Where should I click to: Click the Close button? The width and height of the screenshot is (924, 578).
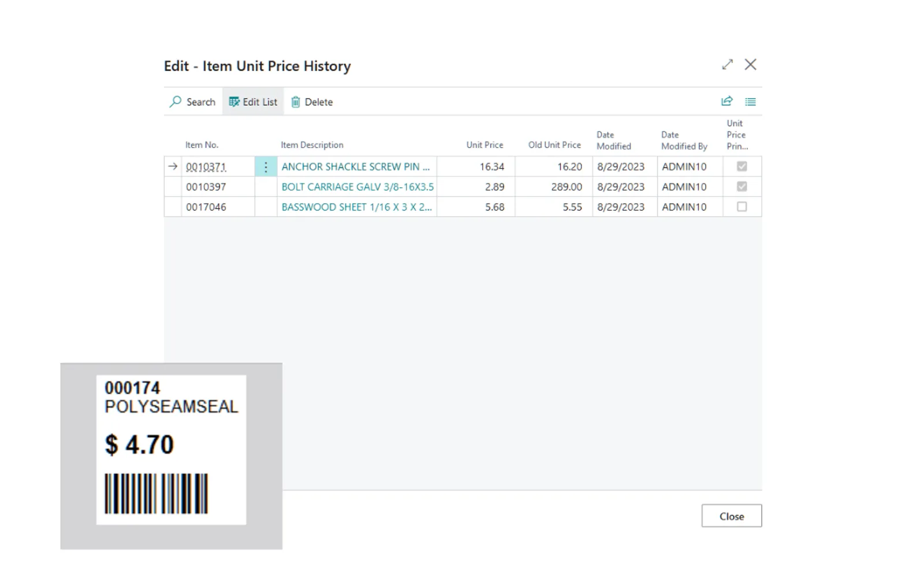tap(732, 516)
